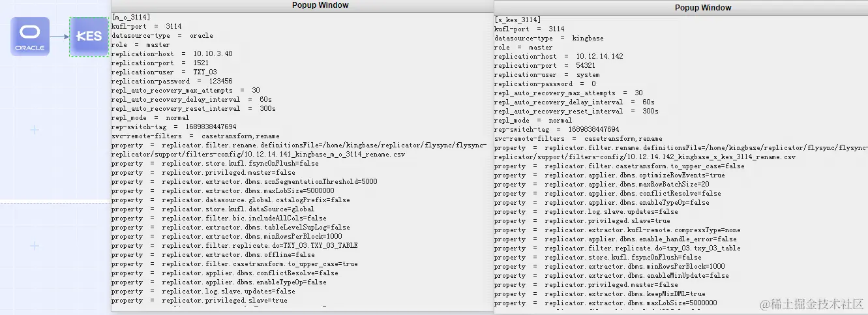Click the plus icon in lower lane

35,246
